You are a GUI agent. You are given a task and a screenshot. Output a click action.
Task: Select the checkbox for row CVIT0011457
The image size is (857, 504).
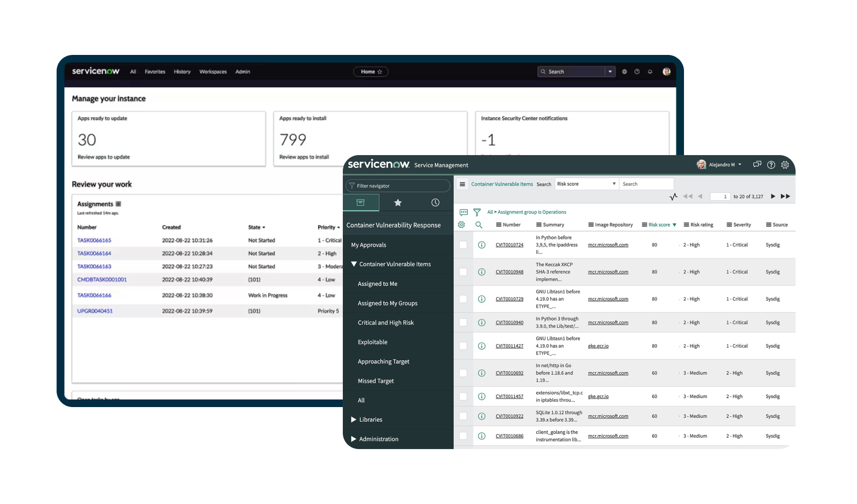[x=463, y=396]
